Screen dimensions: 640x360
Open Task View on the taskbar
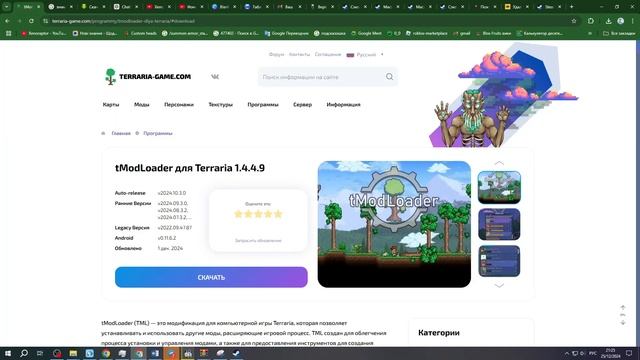pos(40,353)
